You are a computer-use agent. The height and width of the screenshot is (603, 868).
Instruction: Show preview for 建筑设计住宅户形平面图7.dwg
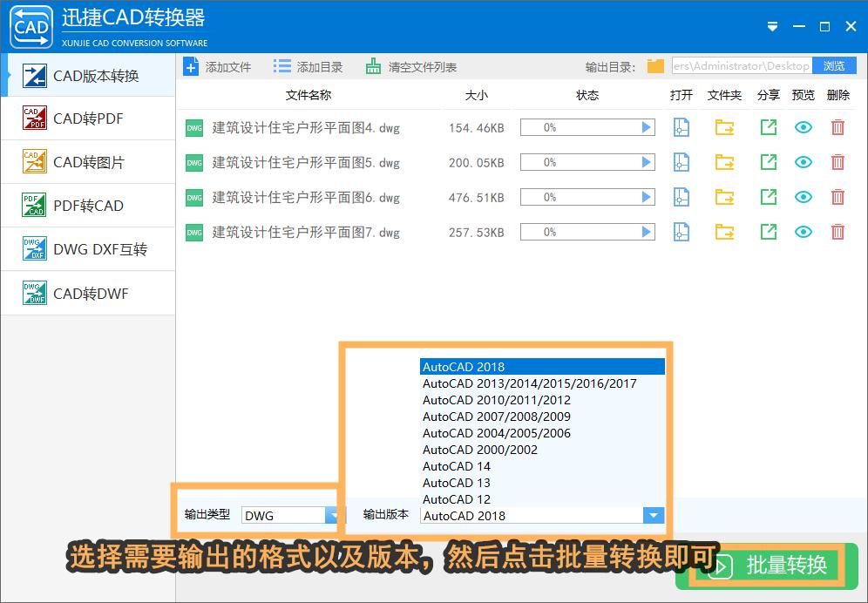[803, 232]
